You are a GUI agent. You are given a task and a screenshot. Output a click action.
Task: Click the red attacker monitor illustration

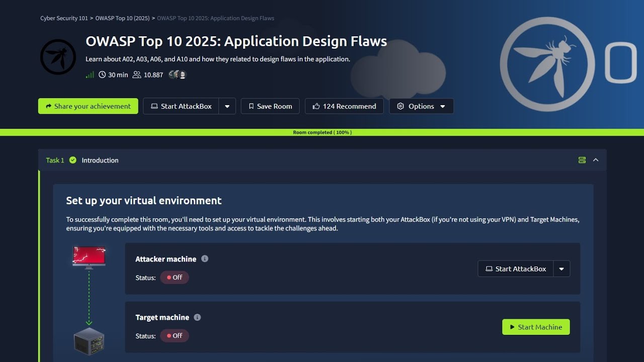click(89, 257)
